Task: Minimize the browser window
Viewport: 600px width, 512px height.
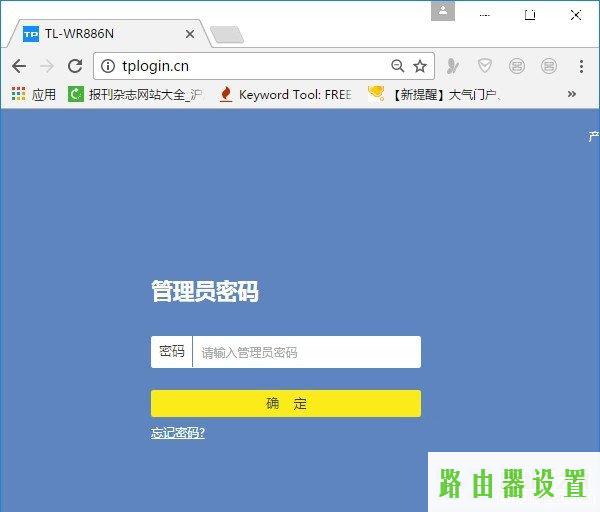Action: coord(484,15)
